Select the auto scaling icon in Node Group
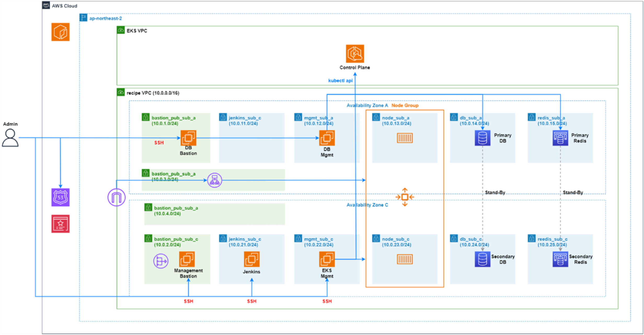Viewport: 644px width, 335px height. 405,197
